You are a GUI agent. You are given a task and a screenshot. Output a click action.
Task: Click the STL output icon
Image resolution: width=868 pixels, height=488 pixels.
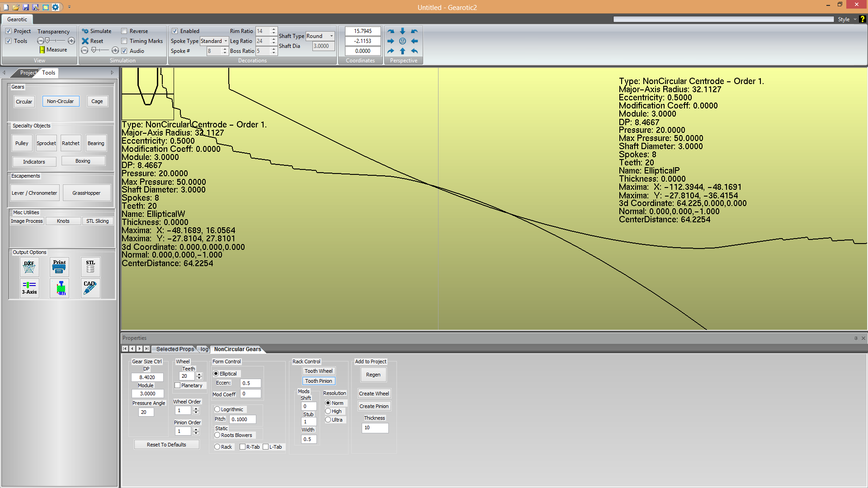[90, 267]
